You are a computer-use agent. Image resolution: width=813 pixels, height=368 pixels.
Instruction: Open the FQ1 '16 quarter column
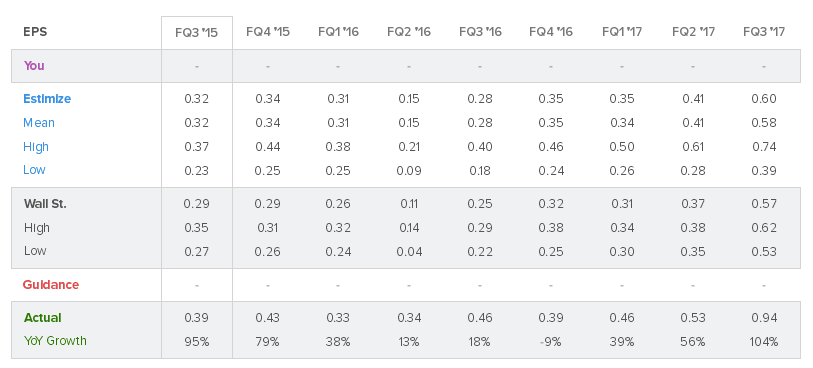tap(339, 32)
